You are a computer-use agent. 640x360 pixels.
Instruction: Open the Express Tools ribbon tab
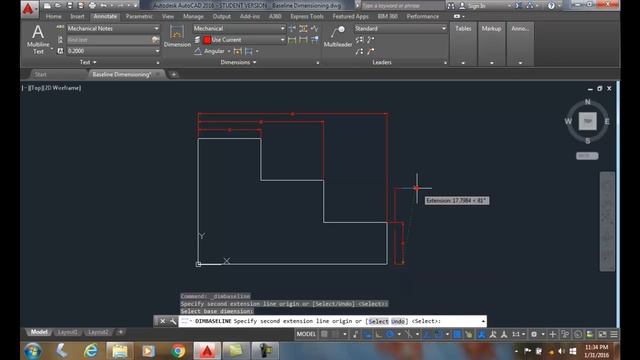point(307,16)
